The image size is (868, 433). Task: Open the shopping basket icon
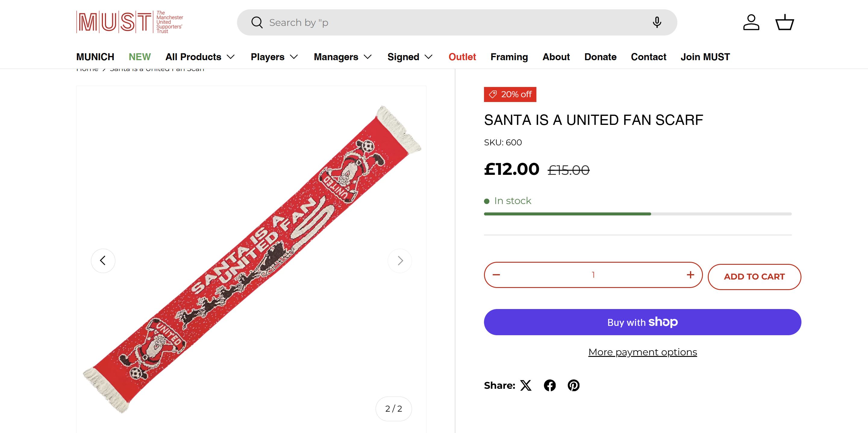click(x=785, y=22)
